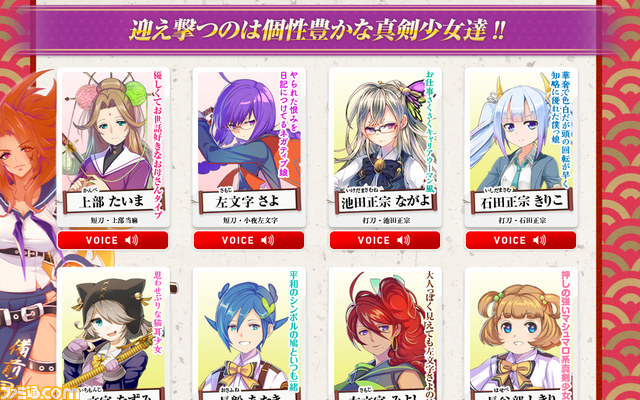Open the blue-haired girl with yellow bow card
Image resolution: width=640 pixels, height=400 pixels.
tap(249, 334)
